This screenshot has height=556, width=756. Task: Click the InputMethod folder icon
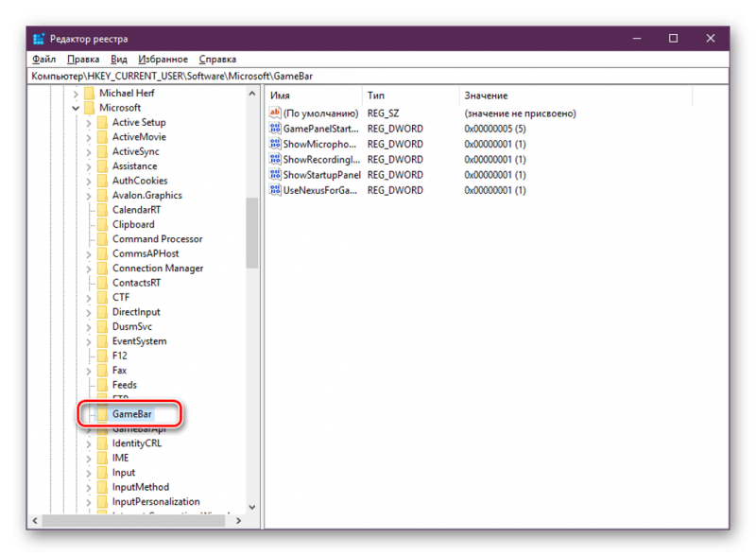pyautogui.click(x=102, y=487)
